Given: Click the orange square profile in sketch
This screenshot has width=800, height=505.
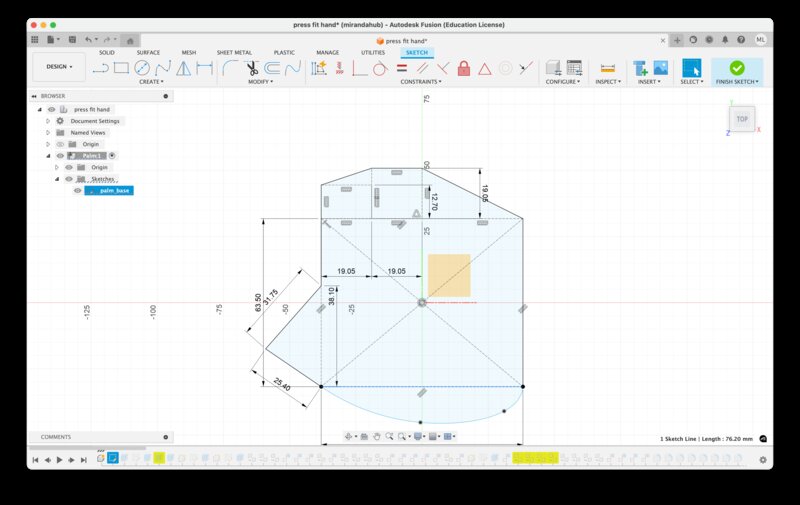Looking at the screenshot, I should [449, 275].
